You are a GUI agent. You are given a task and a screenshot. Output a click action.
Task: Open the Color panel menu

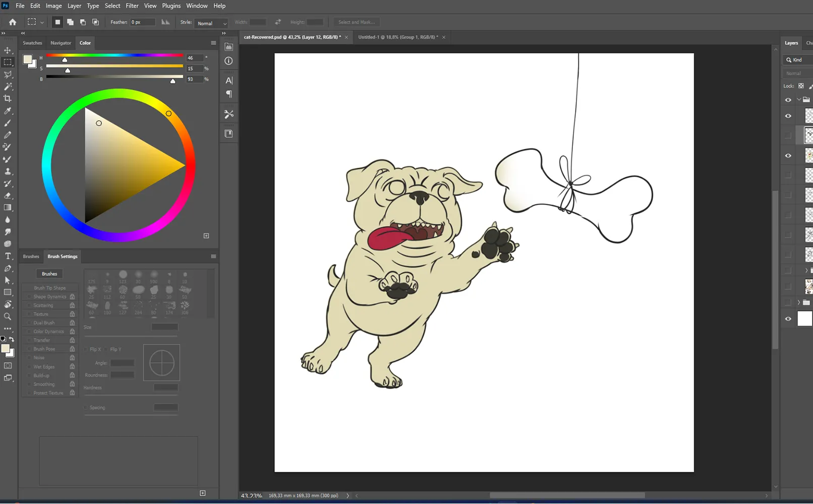(213, 43)
